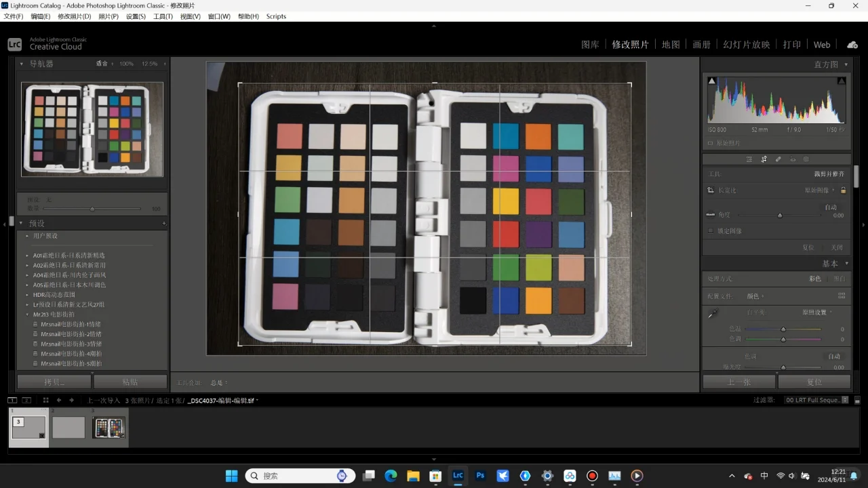
Task: Click the 上一张 button
Action: 739,382
